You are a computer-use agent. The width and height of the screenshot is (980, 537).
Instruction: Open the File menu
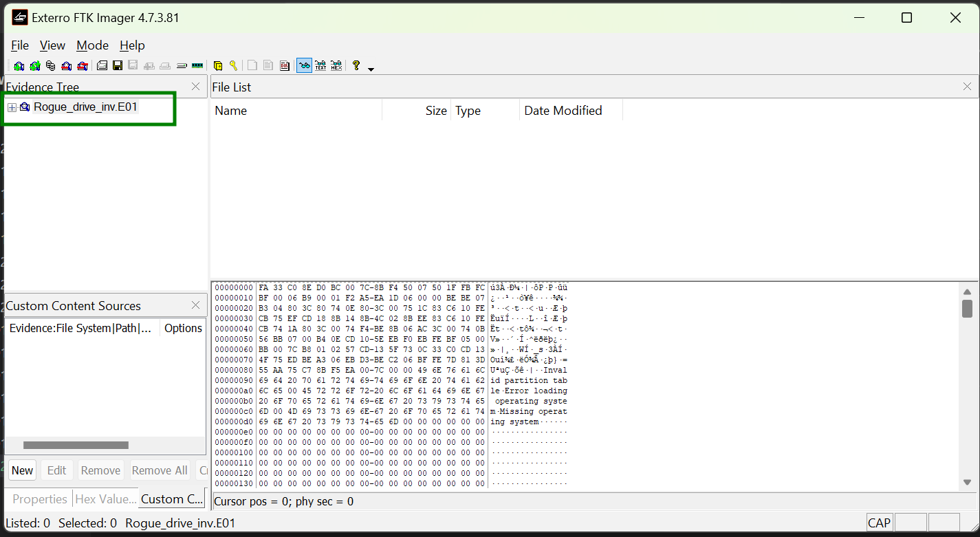coord(20,45)
